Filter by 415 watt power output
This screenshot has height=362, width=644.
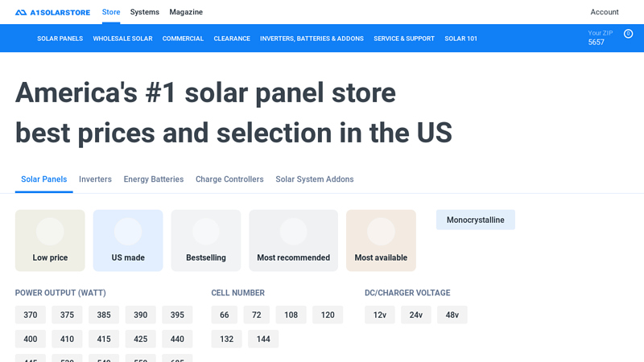[x=104, y=339]
